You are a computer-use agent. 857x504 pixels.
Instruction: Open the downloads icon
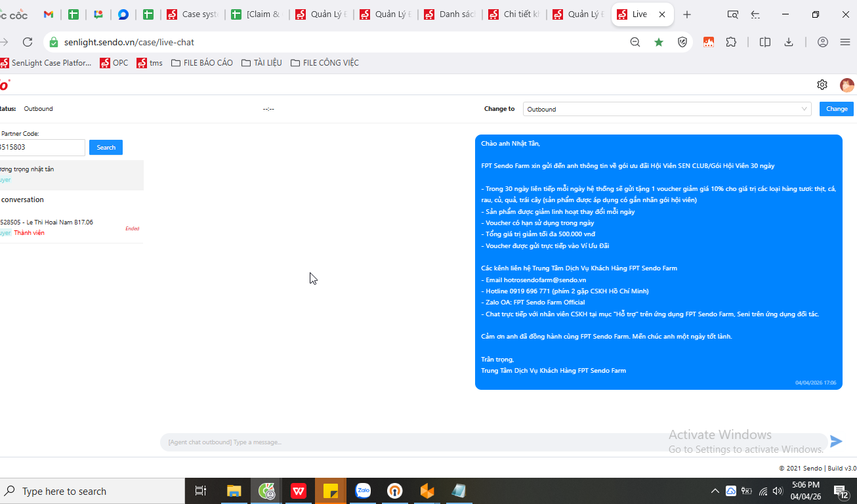point(789,42)
